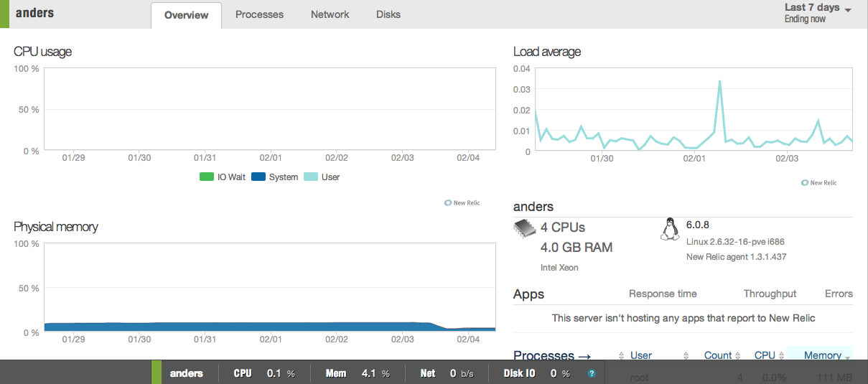Click the Linux penguin icon
Viewport: 868px width, 384px height.
point(670,228)
